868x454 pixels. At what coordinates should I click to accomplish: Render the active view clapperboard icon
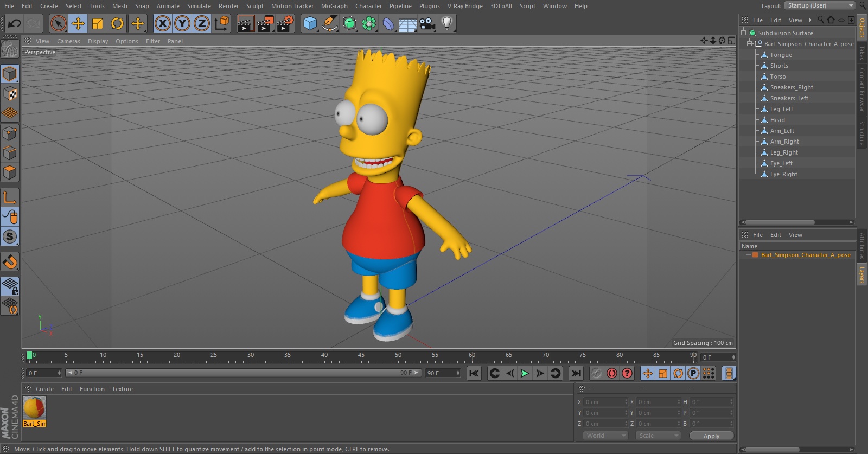click(245, 23)
